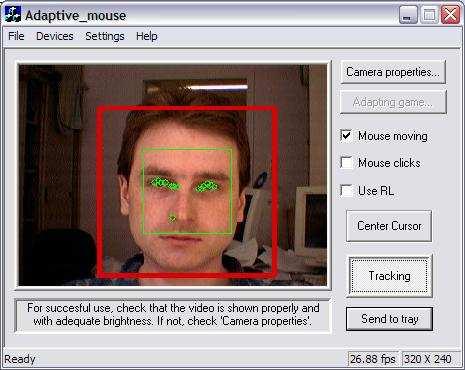Click the webcam video preview
Viewport: 465px width, 370px height.
[173, 175]
